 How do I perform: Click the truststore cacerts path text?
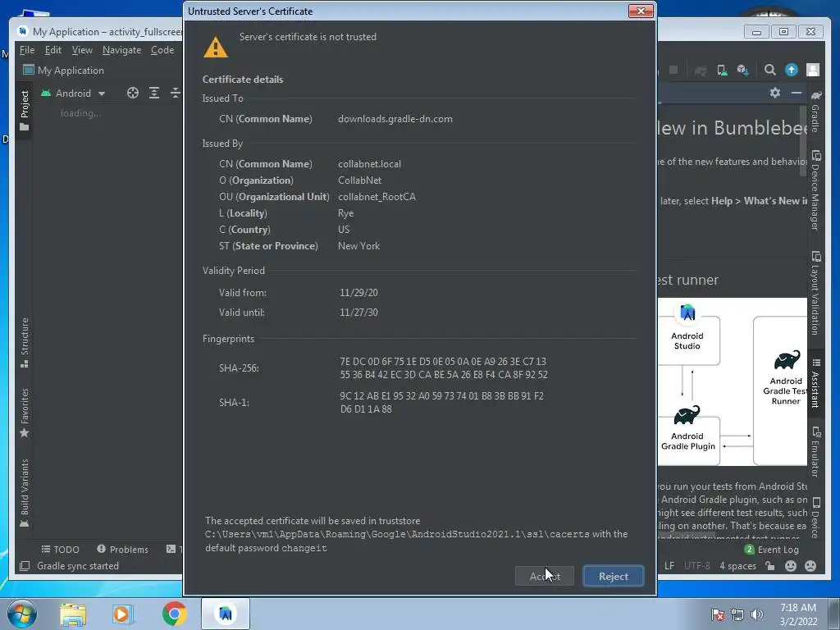click(397, 534)
